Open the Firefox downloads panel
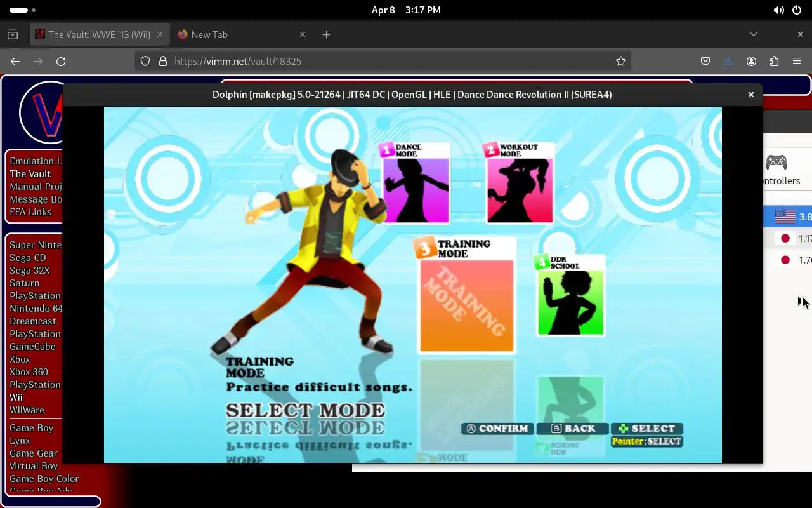Image resolution: width=812 pixels, height=508 pixels. click(x=728, y=61)
